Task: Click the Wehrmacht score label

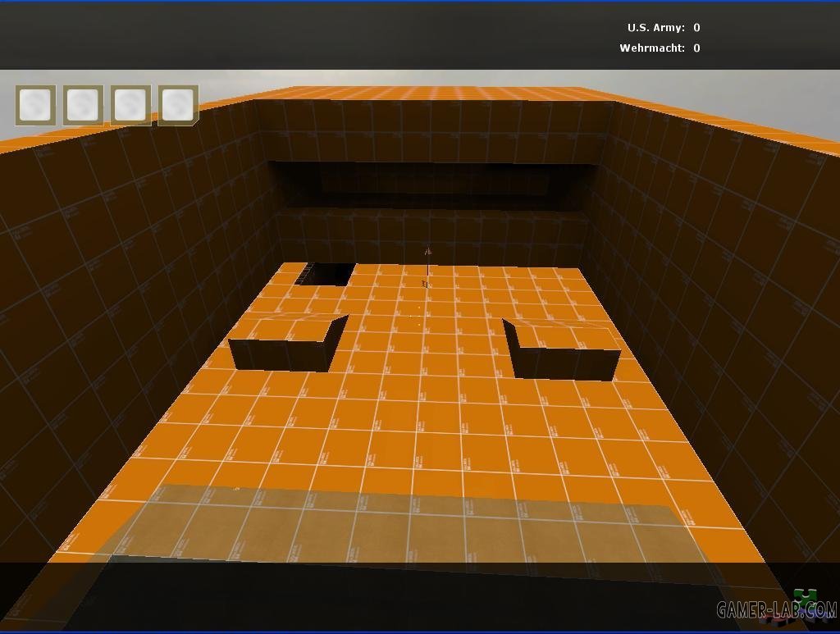Action: tap(652, 48)
